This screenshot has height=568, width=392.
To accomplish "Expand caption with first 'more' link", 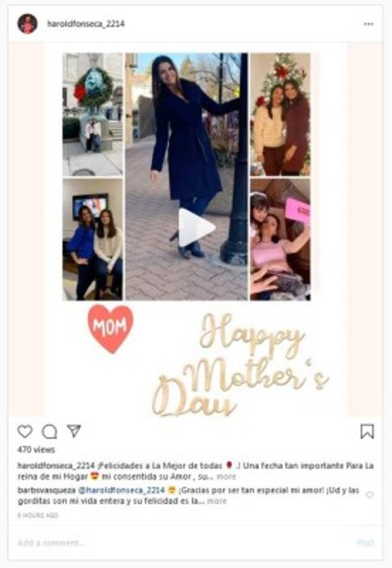I will [x=226, y=476].
